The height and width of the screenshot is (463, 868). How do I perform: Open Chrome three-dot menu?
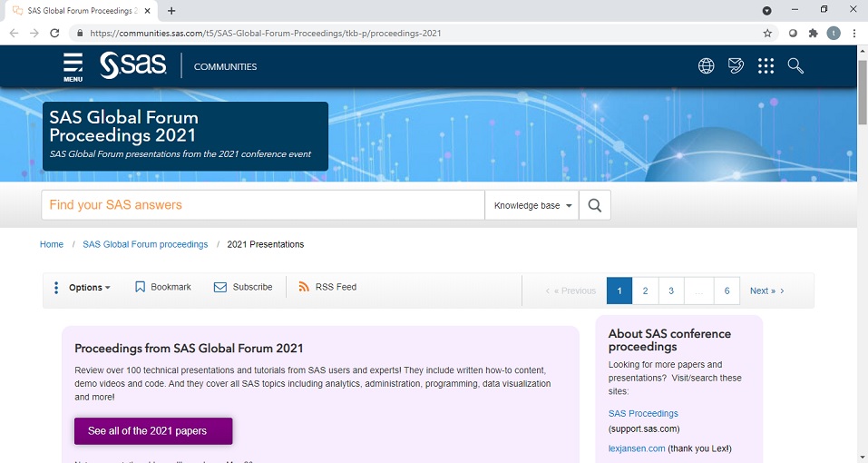(854, 34)
